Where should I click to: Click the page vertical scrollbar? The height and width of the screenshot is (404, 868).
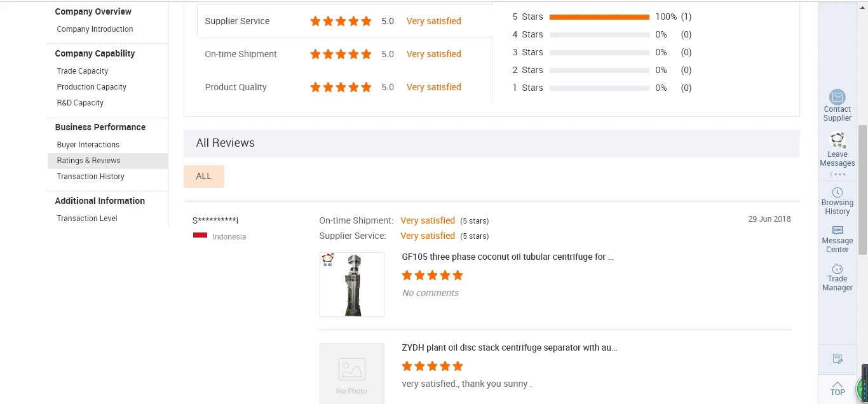coord(862,191)
